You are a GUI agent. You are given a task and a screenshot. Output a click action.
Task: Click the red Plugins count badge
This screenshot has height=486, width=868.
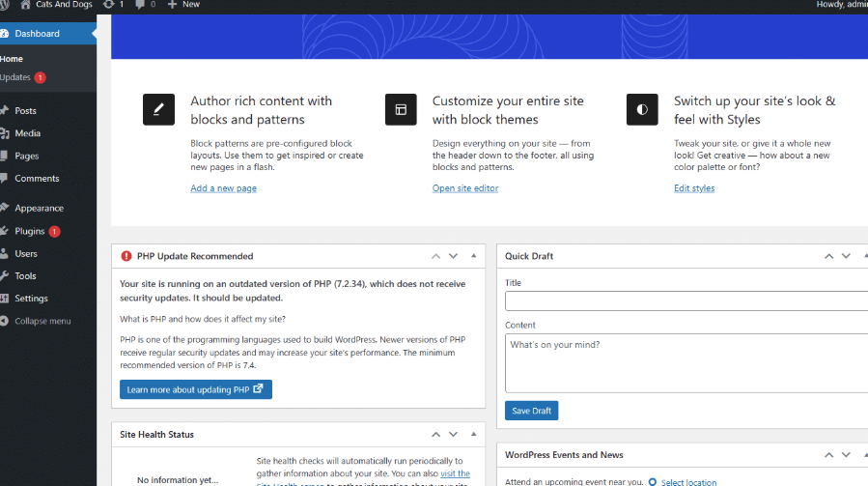(x=54, y=231)
